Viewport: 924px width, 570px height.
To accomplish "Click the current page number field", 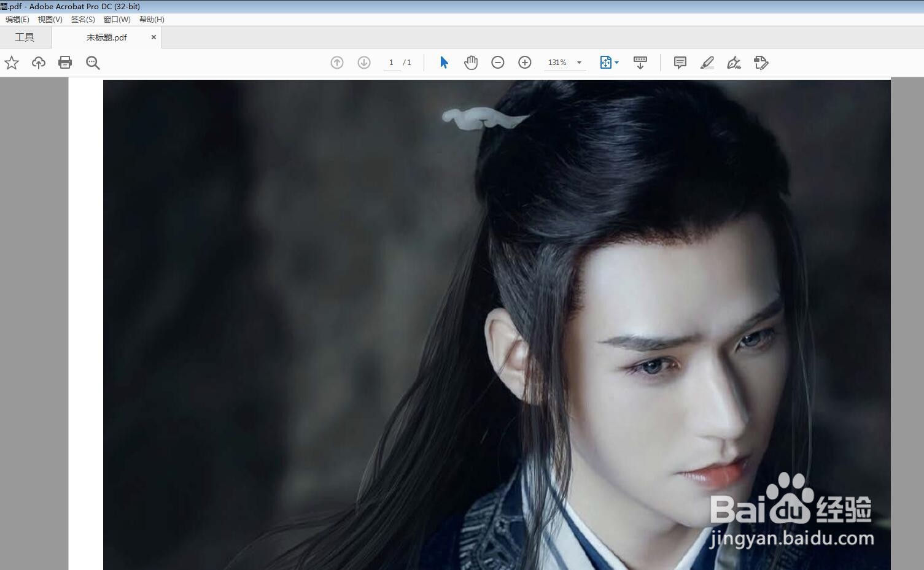I will coord(391,63).
